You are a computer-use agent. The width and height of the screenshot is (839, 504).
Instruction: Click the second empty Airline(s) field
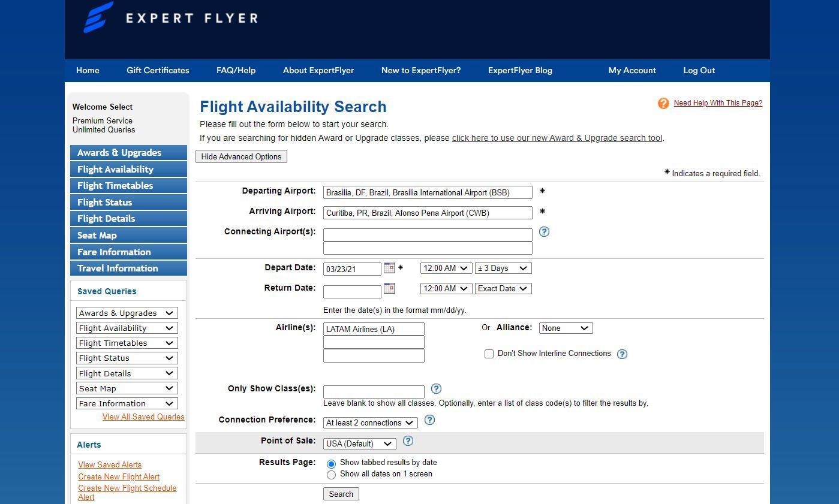[374, 342]
